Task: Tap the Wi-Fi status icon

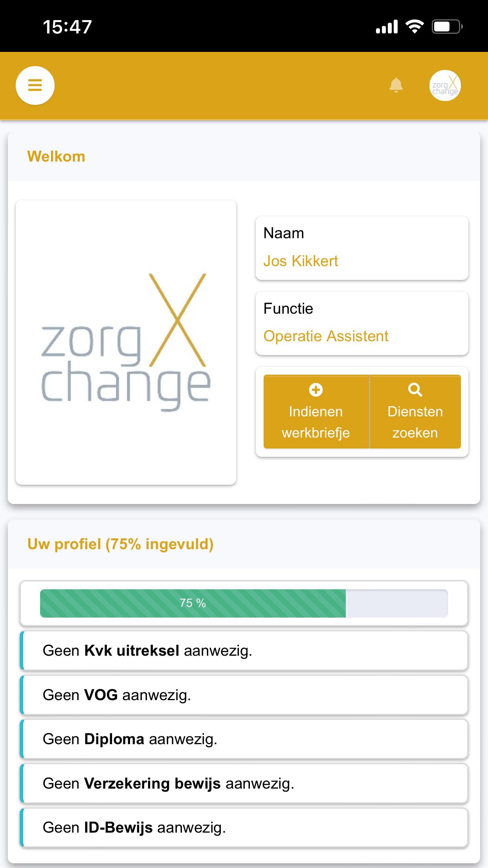Action: pyautogui.click(x=415, y=27)
